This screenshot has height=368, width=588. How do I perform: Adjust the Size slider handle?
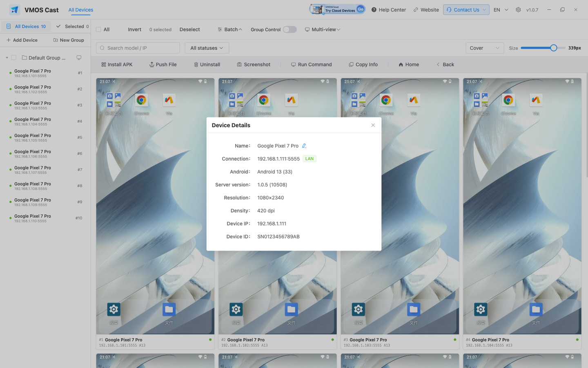[x=554, y=48]
